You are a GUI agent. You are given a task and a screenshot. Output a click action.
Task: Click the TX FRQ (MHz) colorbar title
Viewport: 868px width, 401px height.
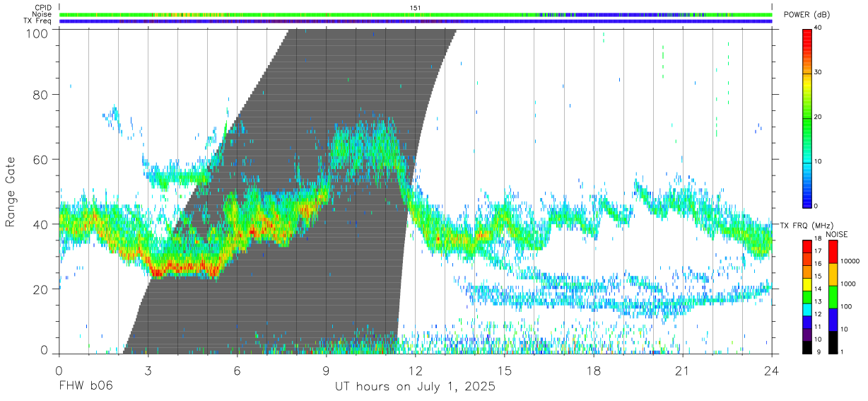pyautogui.click(x=805, y=225)
